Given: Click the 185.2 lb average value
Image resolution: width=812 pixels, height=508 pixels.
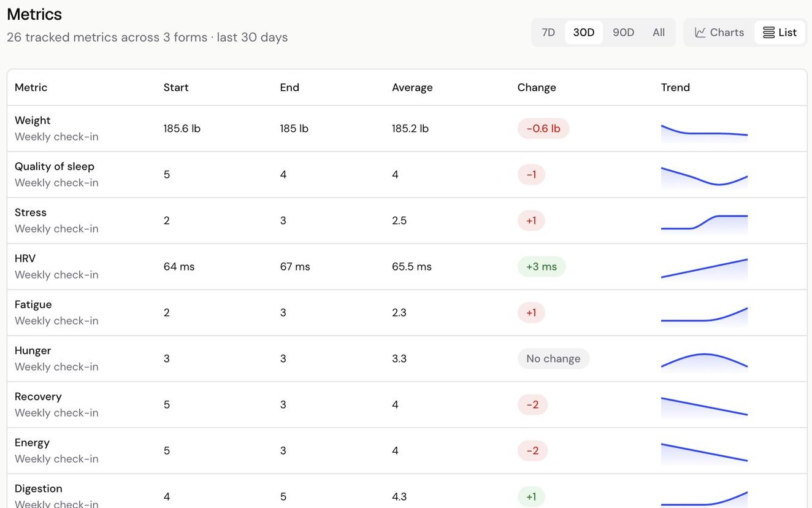Looking at the screenshot, I should 410,129.
